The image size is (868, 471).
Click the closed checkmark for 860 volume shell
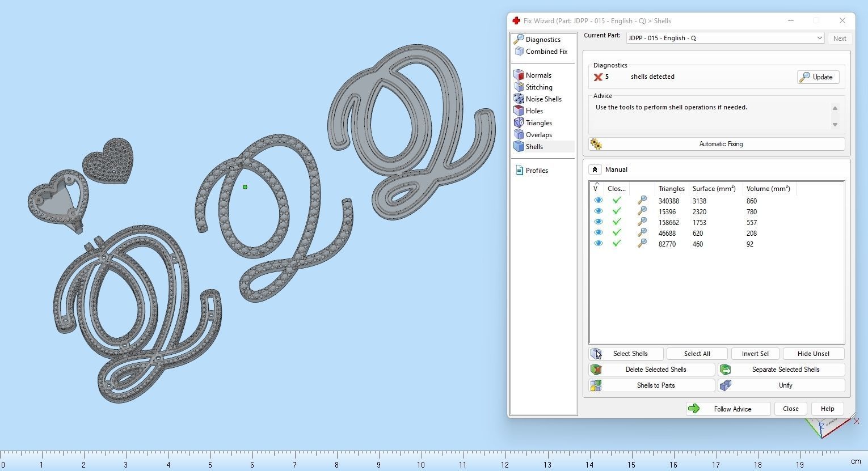617,201
